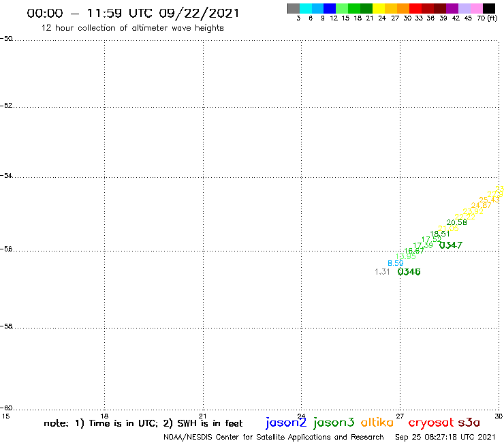
Task: Click the 18.51 wave height value
Action: point(440,234)
